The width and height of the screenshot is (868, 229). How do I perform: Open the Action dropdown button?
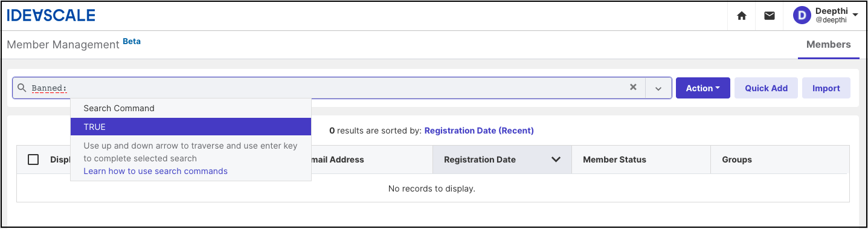tap(703, 88)
